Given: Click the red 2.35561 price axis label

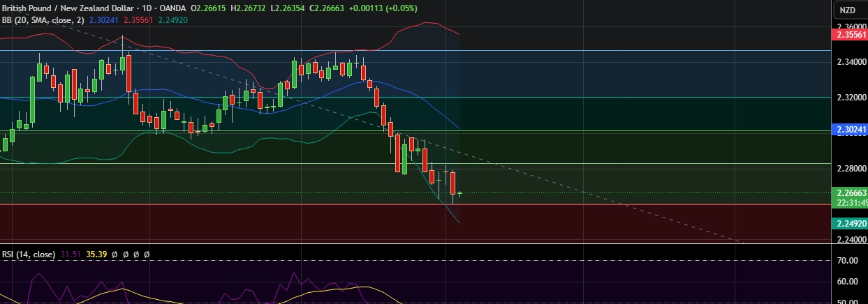Looking at the screenshot, I should (x=851, y=34).
